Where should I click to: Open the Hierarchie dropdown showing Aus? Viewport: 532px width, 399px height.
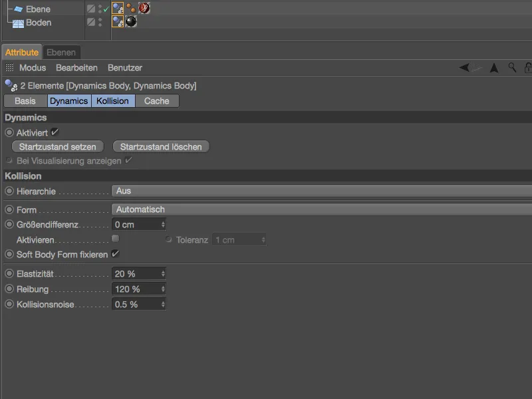(x=322, y=191)
